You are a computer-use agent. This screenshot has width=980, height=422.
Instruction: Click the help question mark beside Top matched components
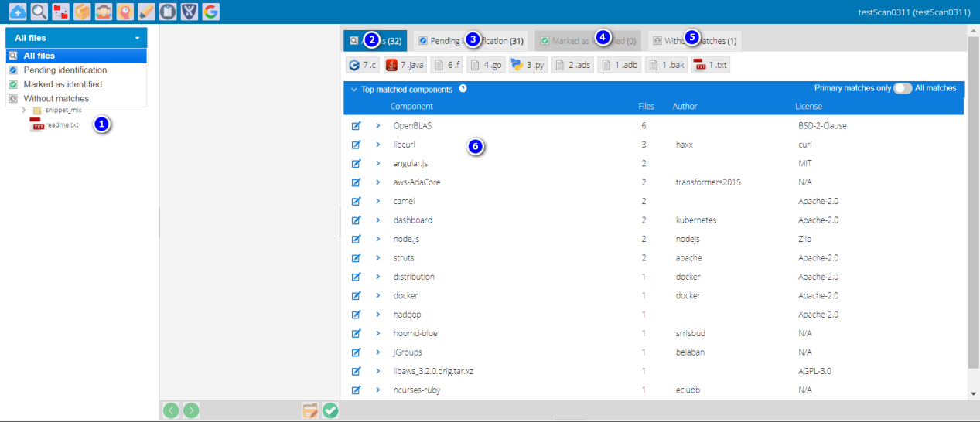point(463,89)
